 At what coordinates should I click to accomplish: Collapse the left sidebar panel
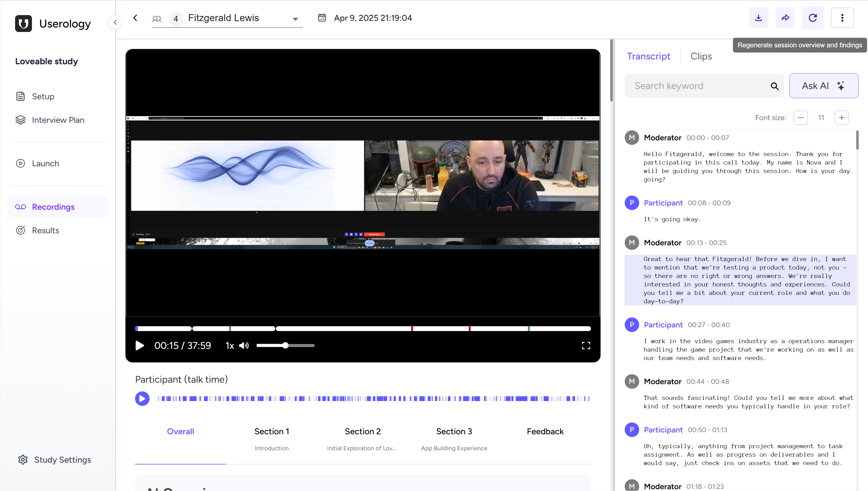point(115,22)
